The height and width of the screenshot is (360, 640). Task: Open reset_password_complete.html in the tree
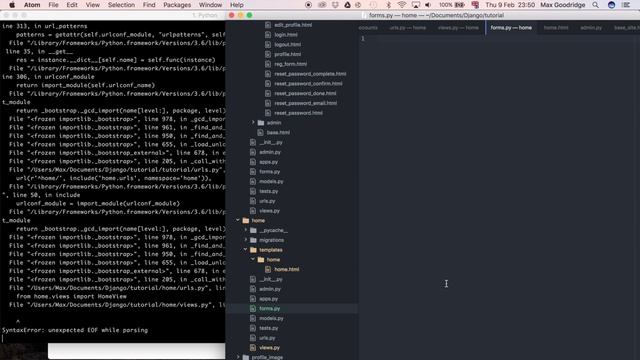(310, 74)
